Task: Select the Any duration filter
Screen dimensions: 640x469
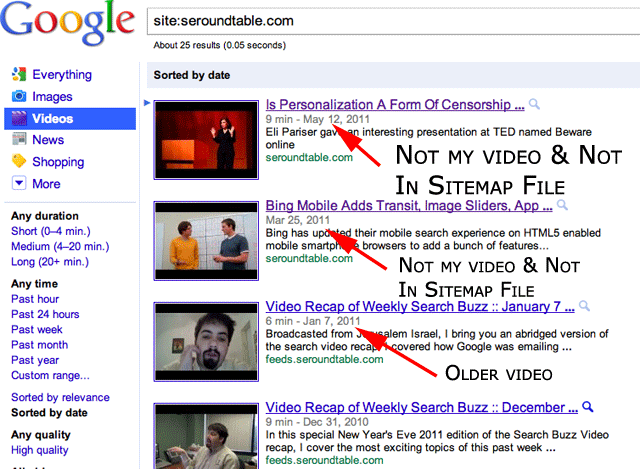Action: (x=45, y=216)
